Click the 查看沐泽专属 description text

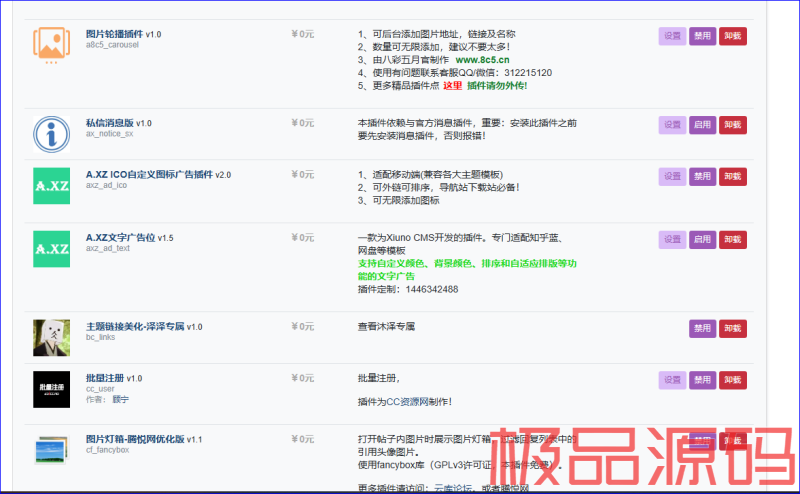point(386,327)
